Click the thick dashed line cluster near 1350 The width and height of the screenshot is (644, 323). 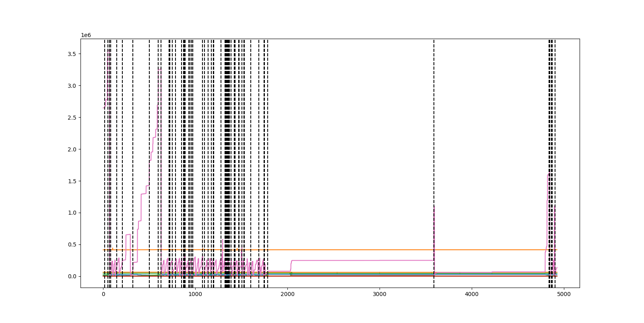pyautogui.click(x=227, y=121)
